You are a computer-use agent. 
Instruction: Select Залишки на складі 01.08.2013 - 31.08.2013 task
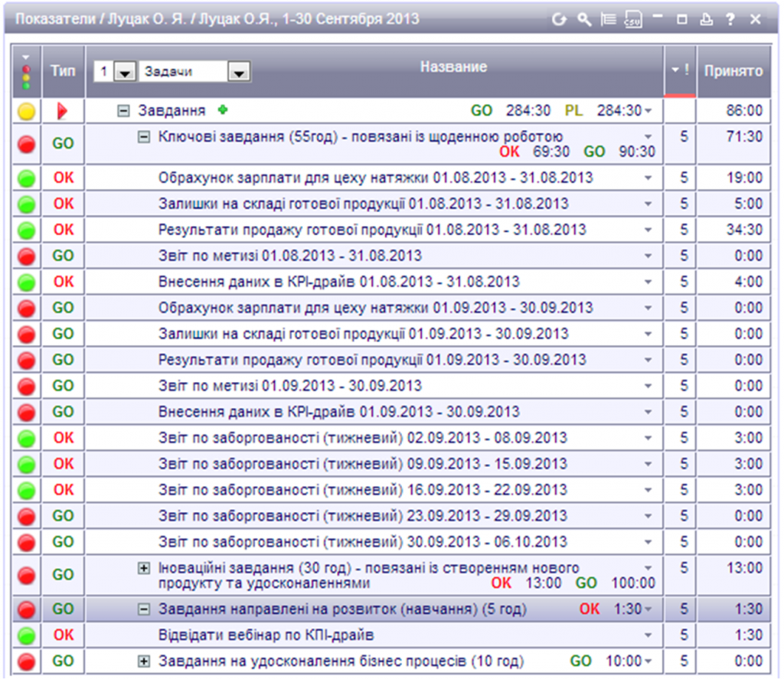click(364, 204)
